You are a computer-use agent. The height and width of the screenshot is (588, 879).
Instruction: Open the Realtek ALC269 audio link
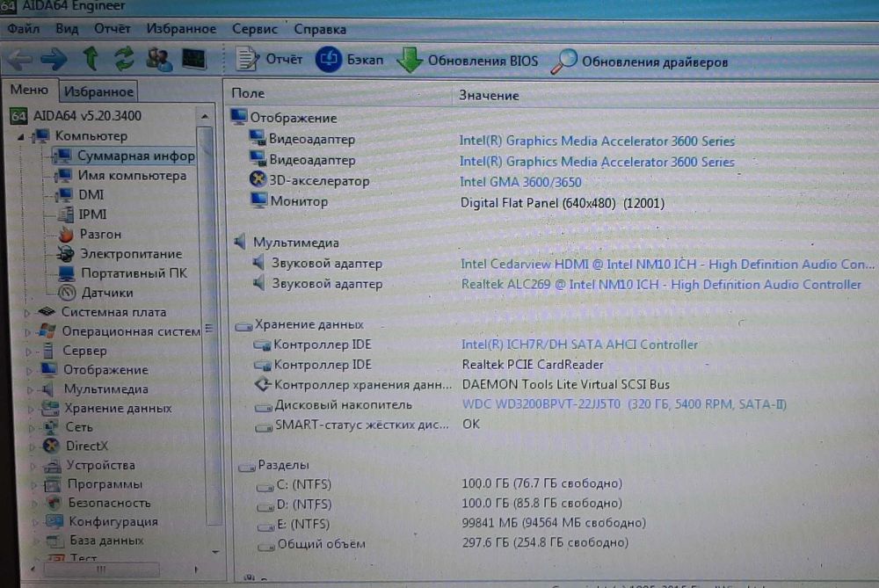[660, 285]
